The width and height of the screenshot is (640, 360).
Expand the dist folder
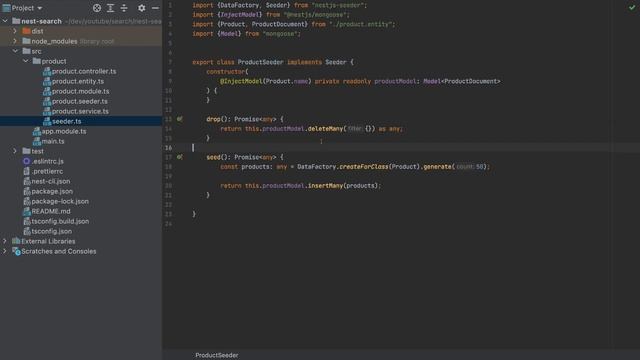[15, 31]
